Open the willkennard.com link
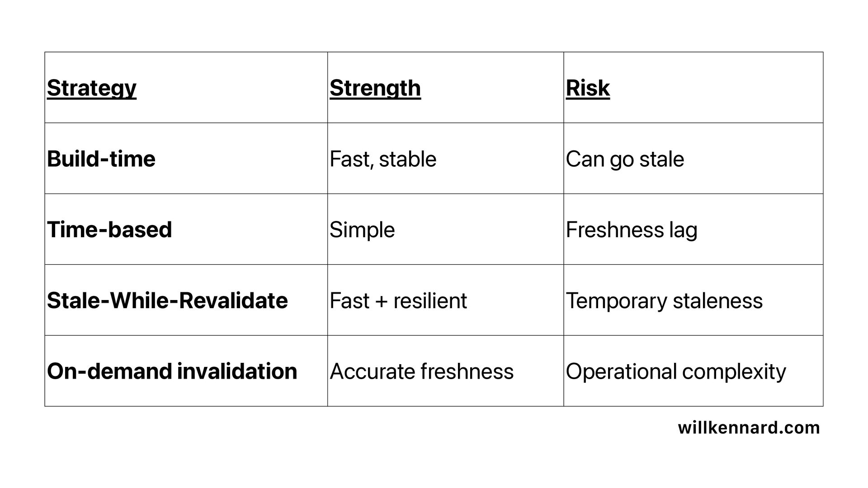868x488 pixels. click(749, 427)
